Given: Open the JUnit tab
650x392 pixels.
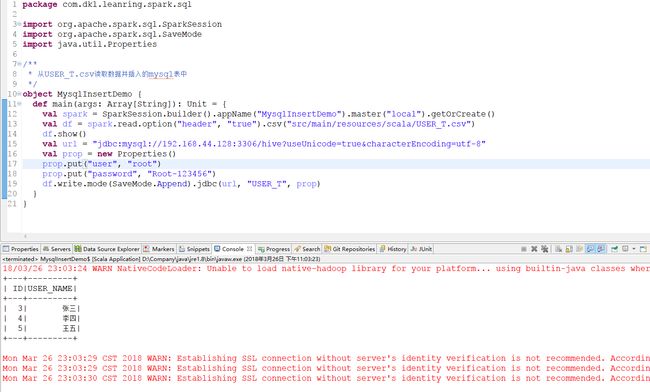Looking at the screenshot, I should (421, 249).
